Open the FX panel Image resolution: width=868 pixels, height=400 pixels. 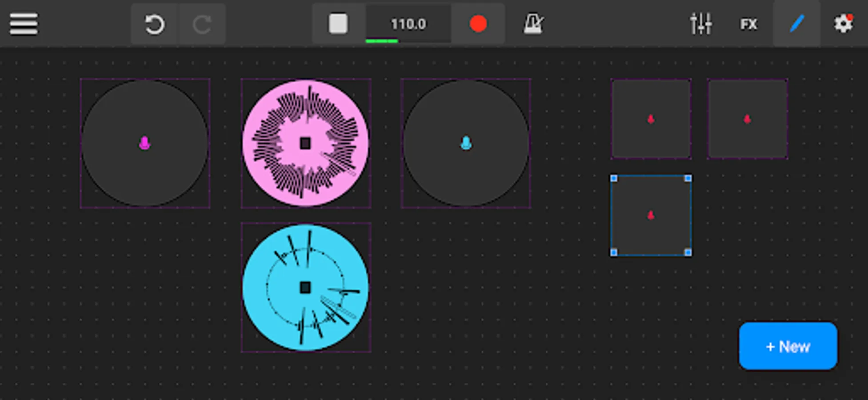pyautogui.click(x=748, y=24)
